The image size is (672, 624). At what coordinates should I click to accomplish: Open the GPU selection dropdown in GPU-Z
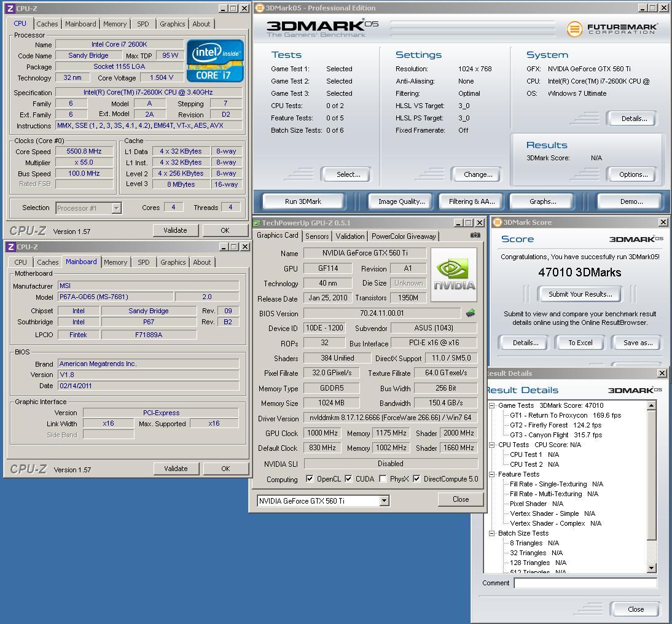(x=384, y=501)
